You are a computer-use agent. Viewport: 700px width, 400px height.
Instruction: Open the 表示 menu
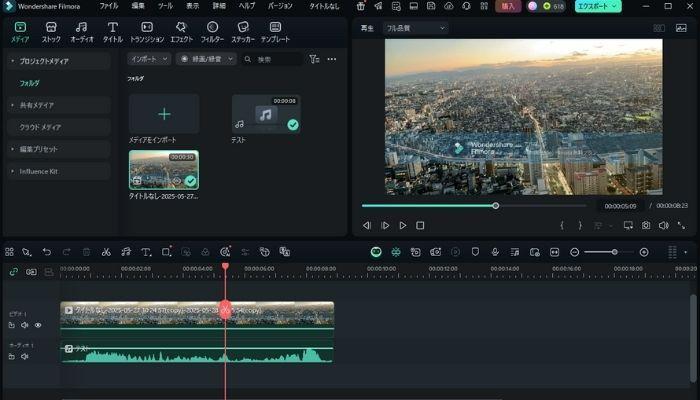pos(192,6)
